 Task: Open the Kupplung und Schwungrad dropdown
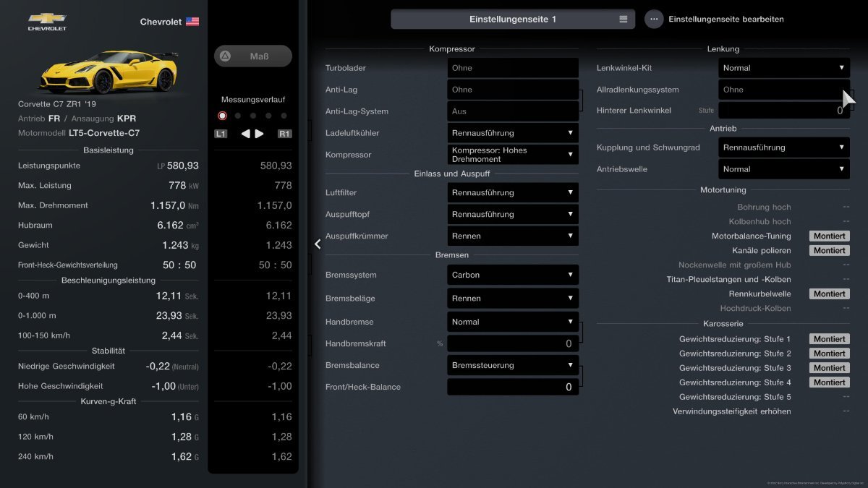pyautogui.click(x=784, y=147)
